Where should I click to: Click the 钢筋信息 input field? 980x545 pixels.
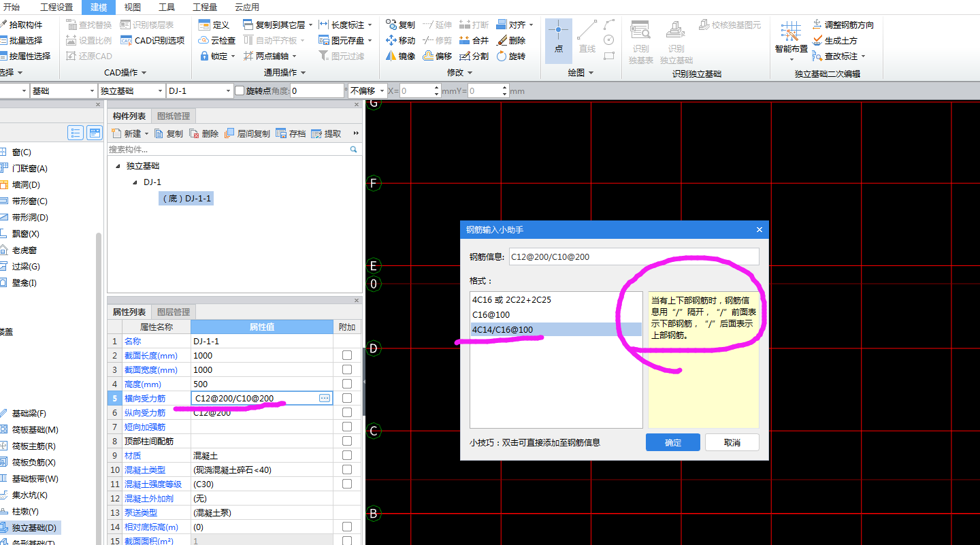click(x=633, y=257)
